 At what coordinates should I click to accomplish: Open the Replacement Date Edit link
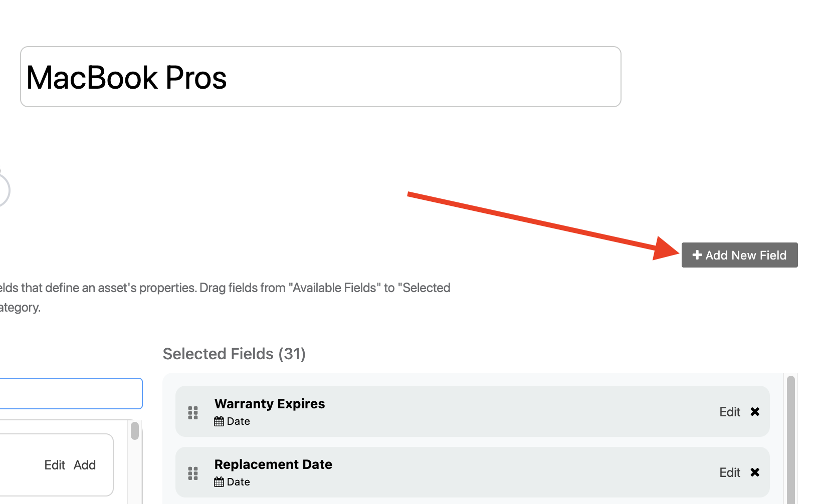point(729,472)
